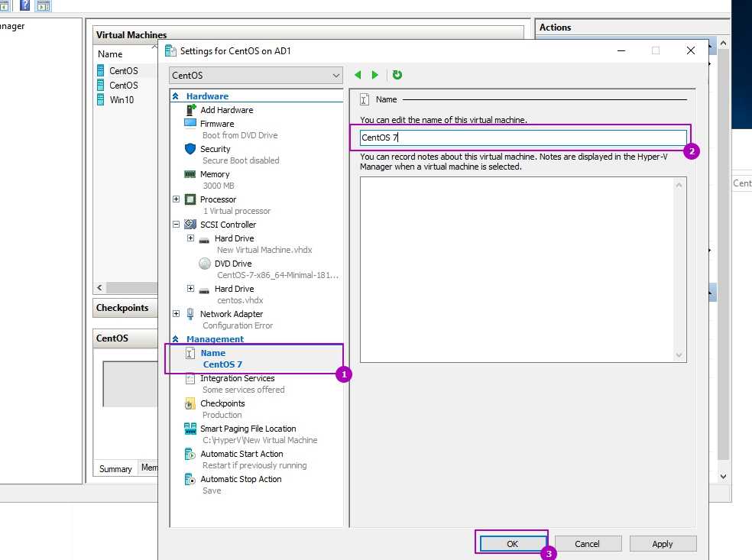Expand the Network Adapter node
The width and height of the screenshot is (752, 560).
(177, 314)
